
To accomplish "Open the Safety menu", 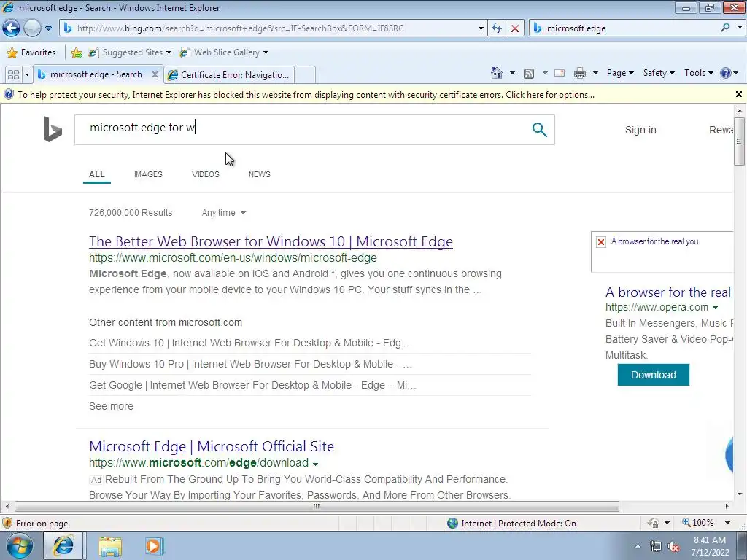I will point(659,73).
